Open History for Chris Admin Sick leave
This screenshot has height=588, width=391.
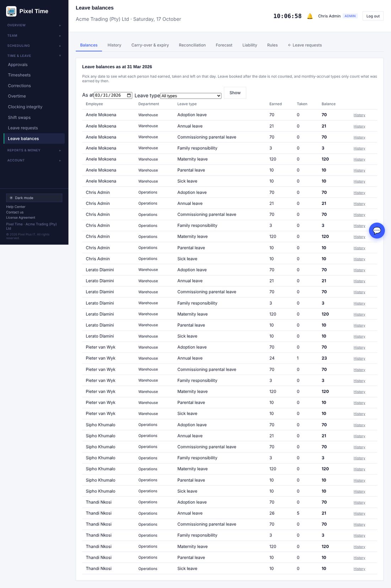tap(359, 259)
